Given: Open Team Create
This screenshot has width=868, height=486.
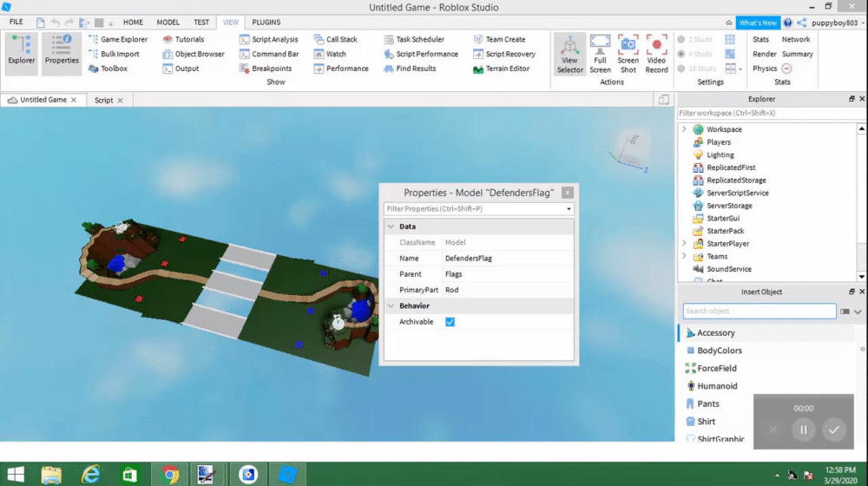Looking at the screenshot, I should 499,39.
